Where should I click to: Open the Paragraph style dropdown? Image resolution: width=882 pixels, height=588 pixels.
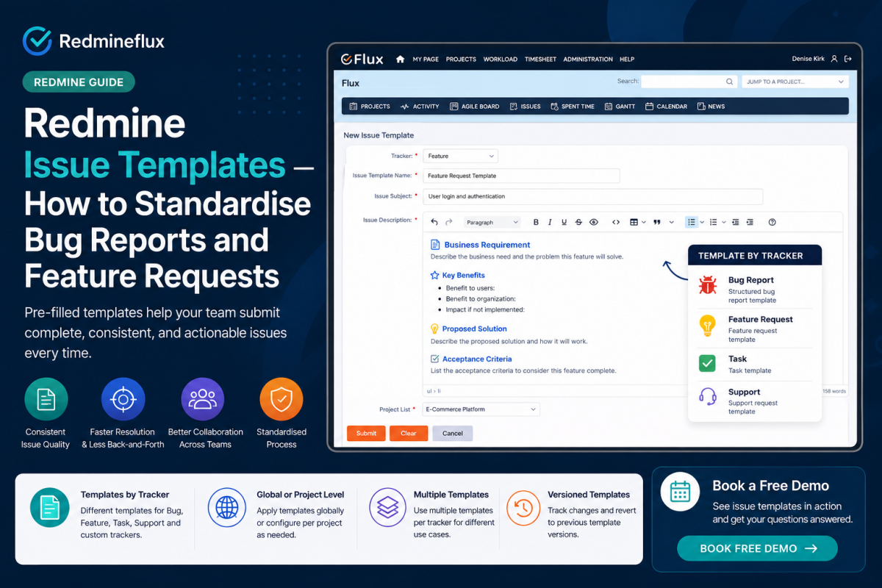pos(492,222)
